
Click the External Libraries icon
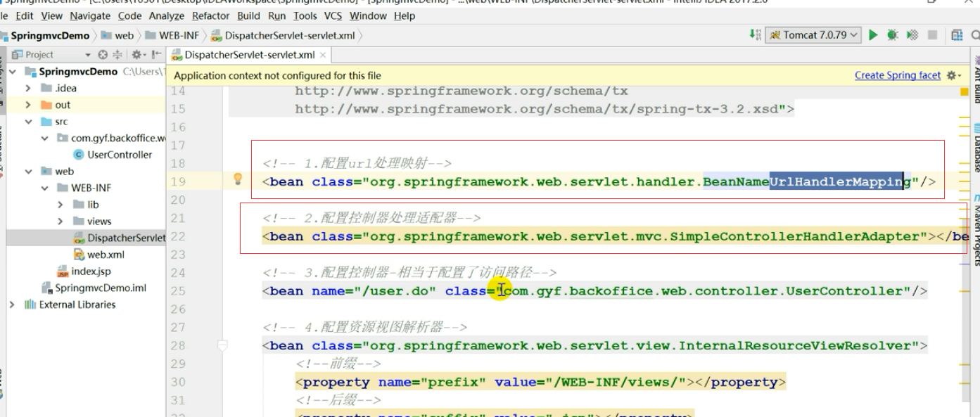[x=30, y=304]
